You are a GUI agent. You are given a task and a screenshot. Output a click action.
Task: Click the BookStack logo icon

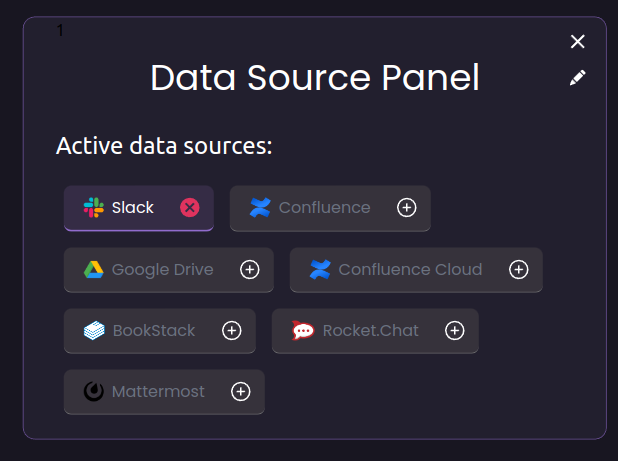pos(94,331)
